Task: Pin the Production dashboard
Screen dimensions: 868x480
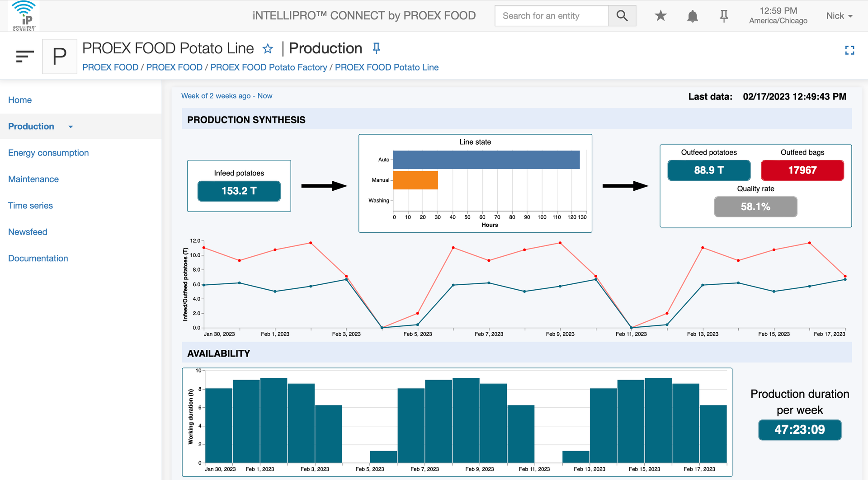Action: pyautogui.click(x=376, y=48)
